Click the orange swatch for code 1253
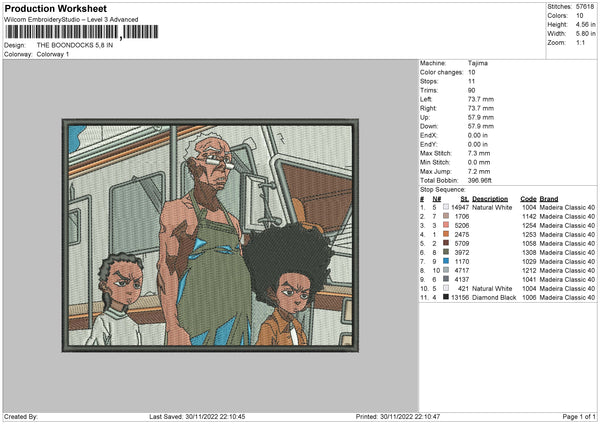The image size is (600, 424). (x=446, y=234)
